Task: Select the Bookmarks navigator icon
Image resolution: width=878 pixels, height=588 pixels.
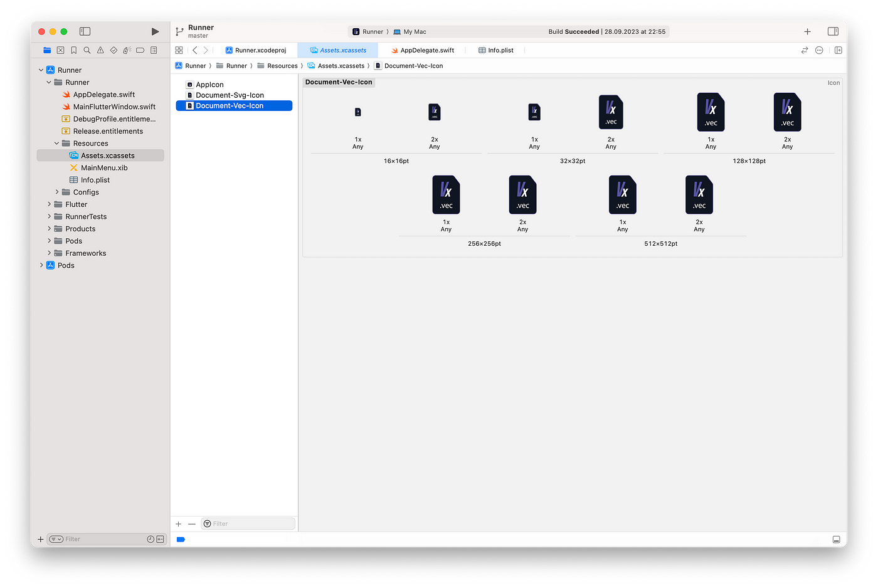Action: pos(74,50)
